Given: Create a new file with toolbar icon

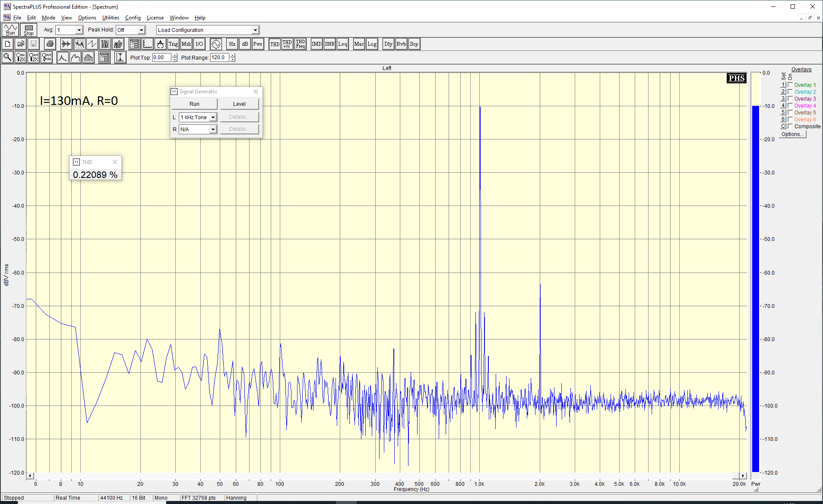Looking at the screenshot, I should coord(8,44).
